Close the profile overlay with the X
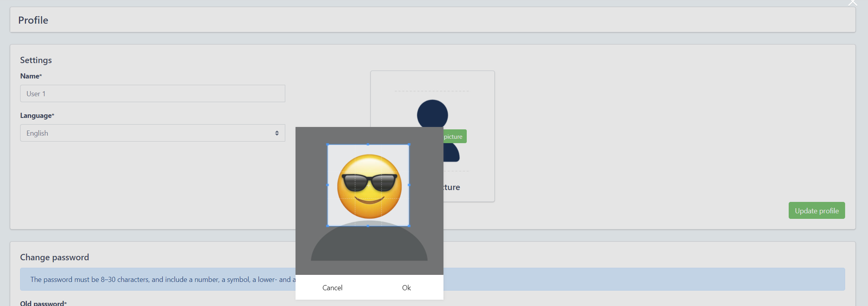This screenshot has height=306, width=868. 853,2
